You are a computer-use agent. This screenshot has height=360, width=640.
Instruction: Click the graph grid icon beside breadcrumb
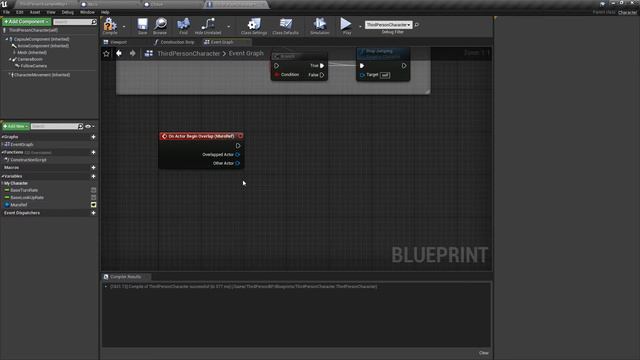(x=149, y=53)
